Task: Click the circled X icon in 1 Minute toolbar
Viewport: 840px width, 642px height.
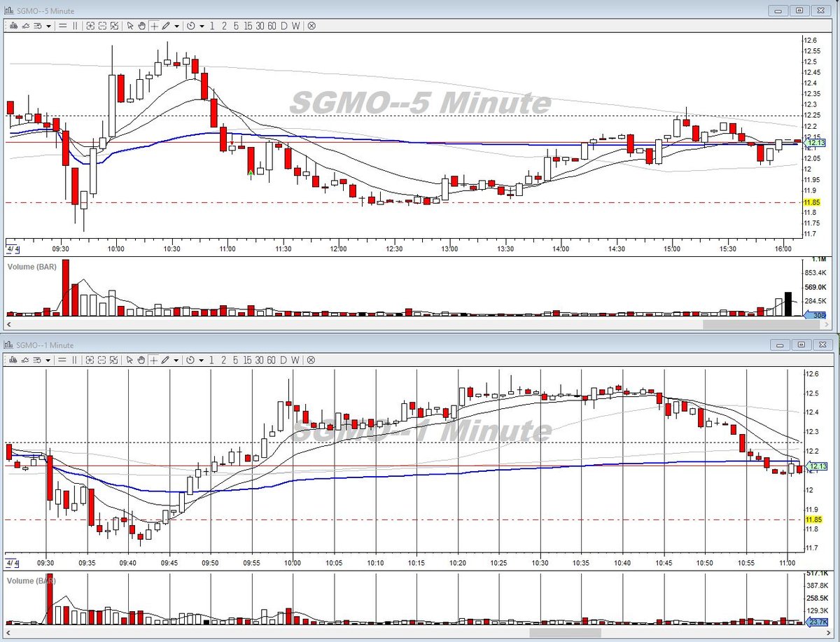Action: click(x=311, y=360)
